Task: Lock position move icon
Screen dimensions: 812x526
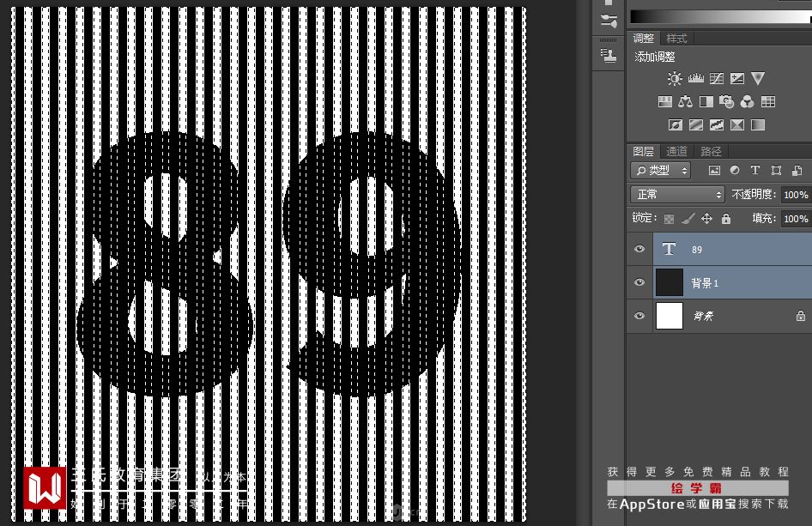Action: 707,219
